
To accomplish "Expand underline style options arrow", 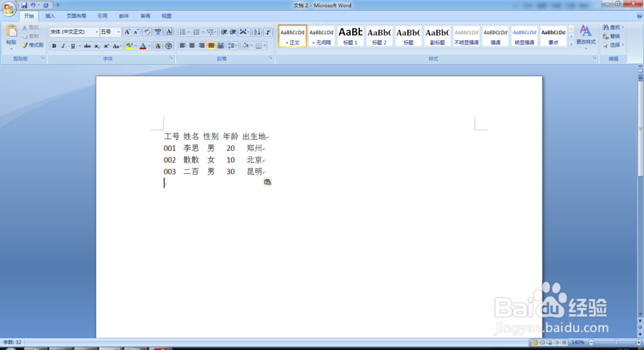I will (80, 46).
